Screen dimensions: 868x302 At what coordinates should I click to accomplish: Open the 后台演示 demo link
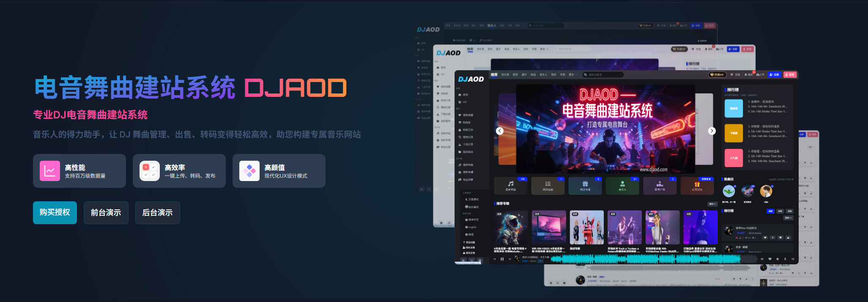[x=157, y=212]
